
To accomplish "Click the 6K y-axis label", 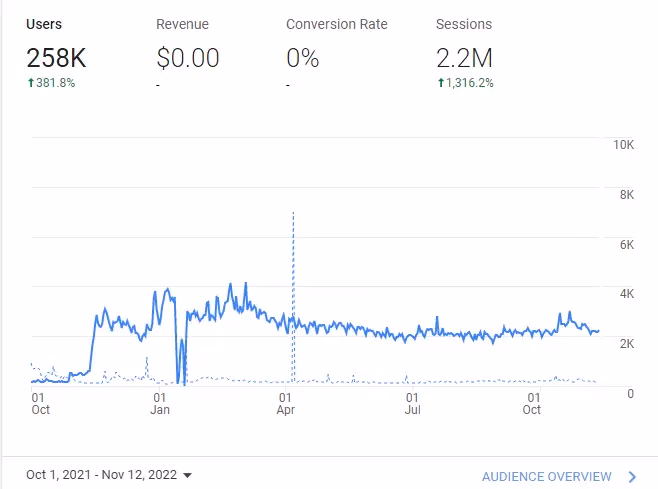I will 627,245.
